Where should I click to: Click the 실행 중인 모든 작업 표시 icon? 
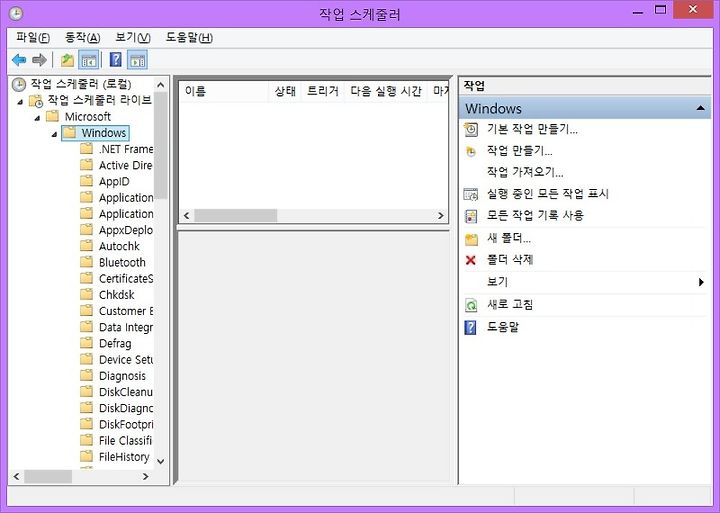click(x=471, y=194)
